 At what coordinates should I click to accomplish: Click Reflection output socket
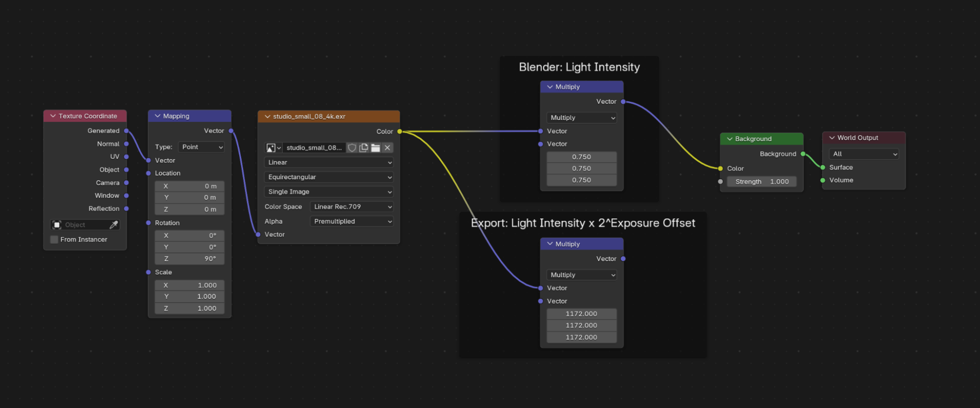point(126,209)
